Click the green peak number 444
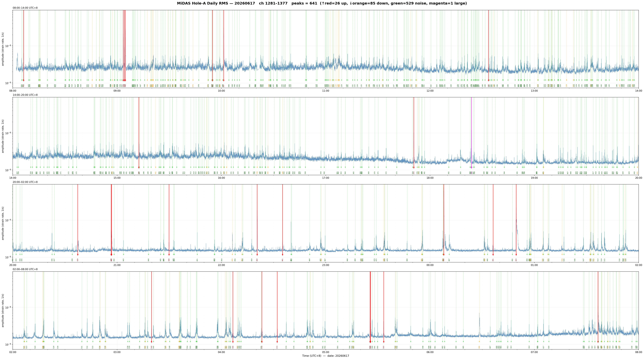The width and height of the screenshot is (644, 359). [148, 260]
